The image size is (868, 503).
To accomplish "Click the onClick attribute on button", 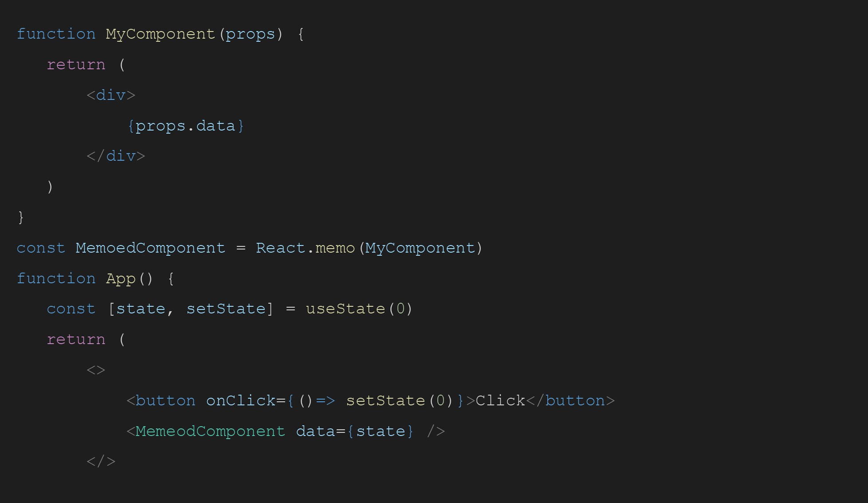I will 240,401.
